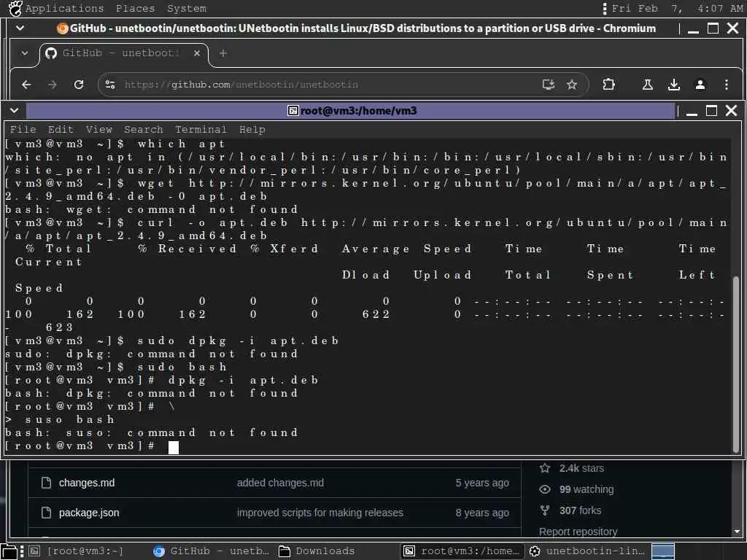Switch to GitHub - unetb… taskbar entry

(211, 551)
